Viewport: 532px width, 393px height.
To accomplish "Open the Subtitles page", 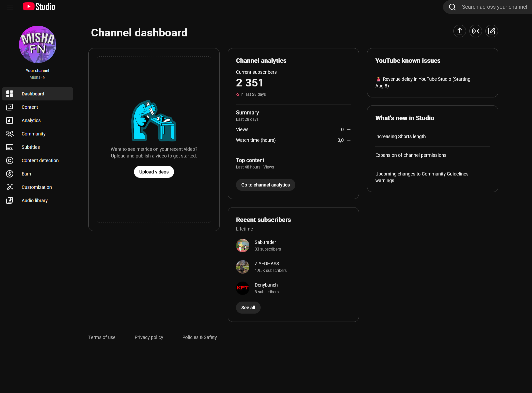I will click(x=37, y=147).
